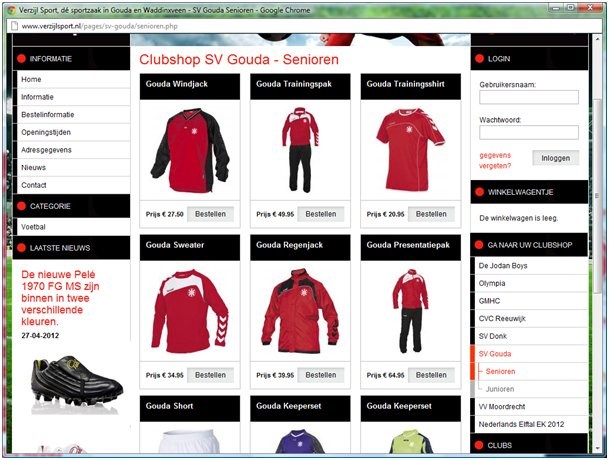
Task: Click the Gouda Windjack product image
Action: point(190,151)
